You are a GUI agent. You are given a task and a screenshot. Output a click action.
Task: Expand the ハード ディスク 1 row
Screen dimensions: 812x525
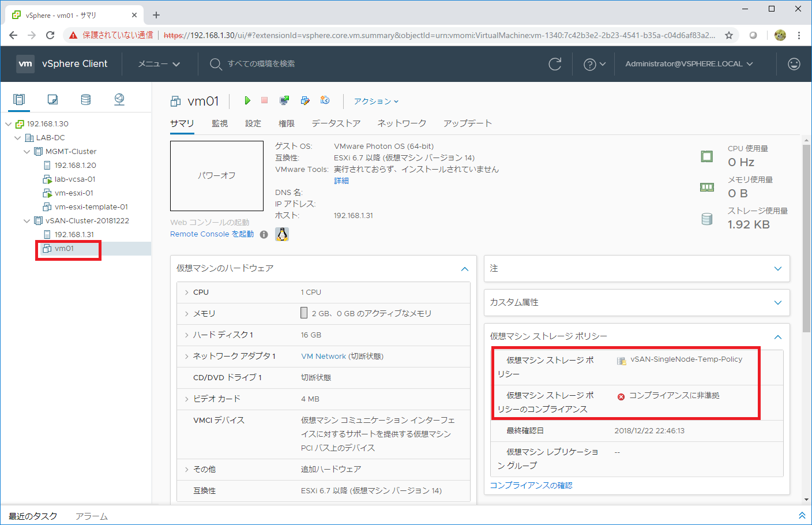pos(187,335)
